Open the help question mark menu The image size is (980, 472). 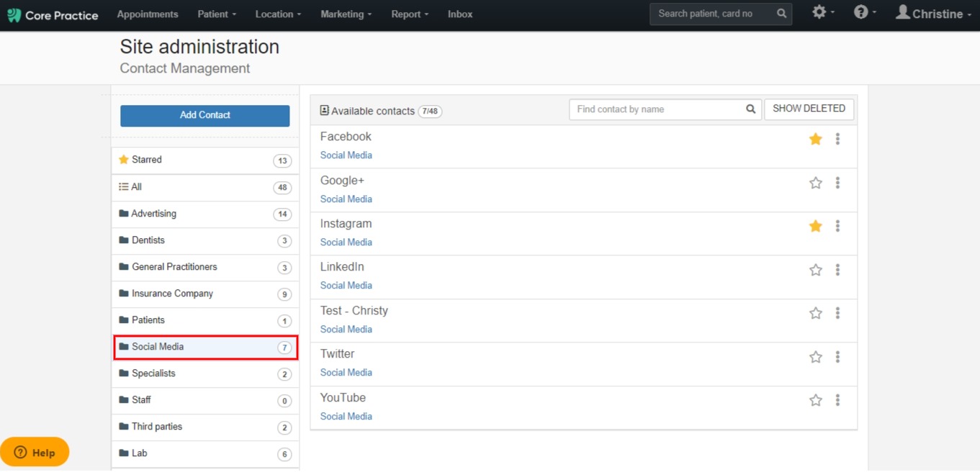(865, 12)
